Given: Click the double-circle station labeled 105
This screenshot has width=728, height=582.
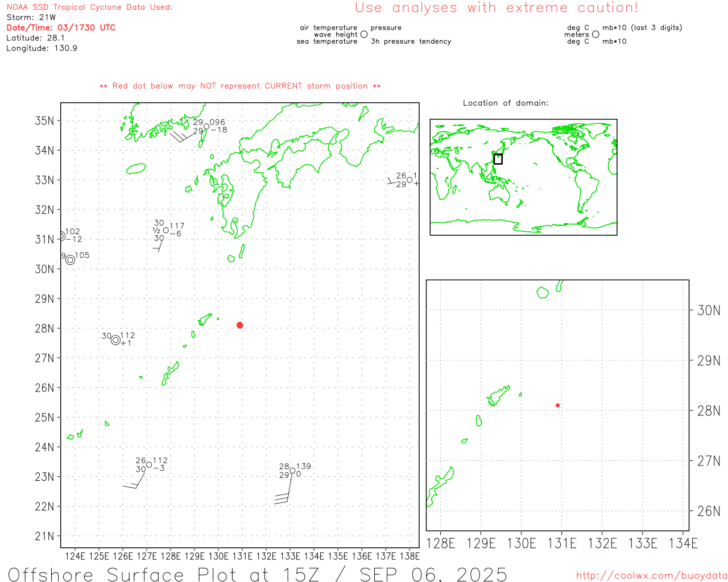Looking at the screenshot, I should (70, 260).
